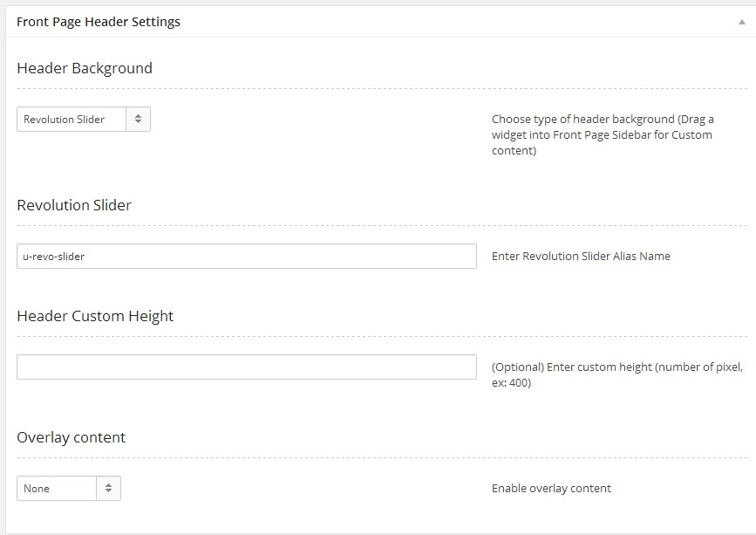Click the up-down arrows on the None dropdown
Image resolution: width=756 pixels, height=535 pixels.
(x=109, y=489)
